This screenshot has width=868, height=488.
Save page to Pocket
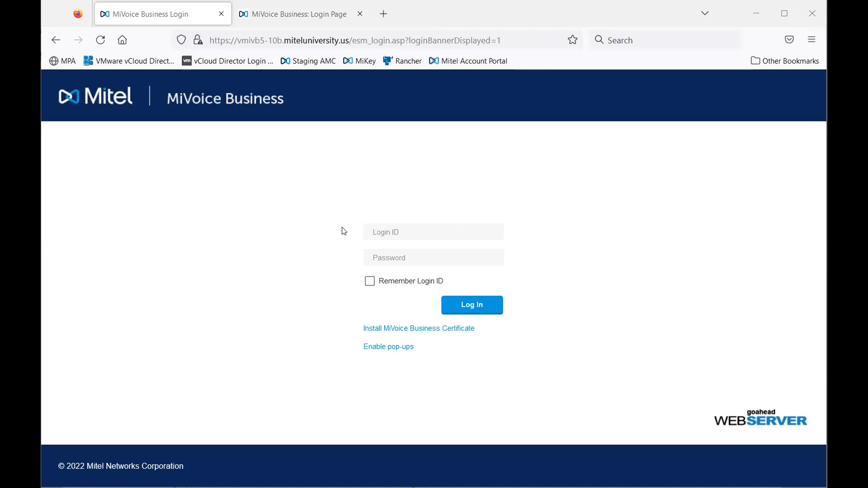click(790, 40)
